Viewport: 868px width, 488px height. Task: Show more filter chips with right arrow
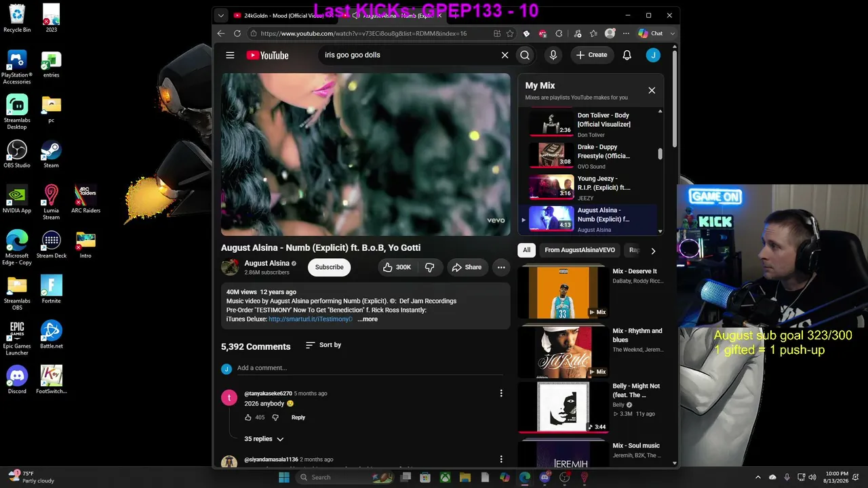click(x=653, y=251)
